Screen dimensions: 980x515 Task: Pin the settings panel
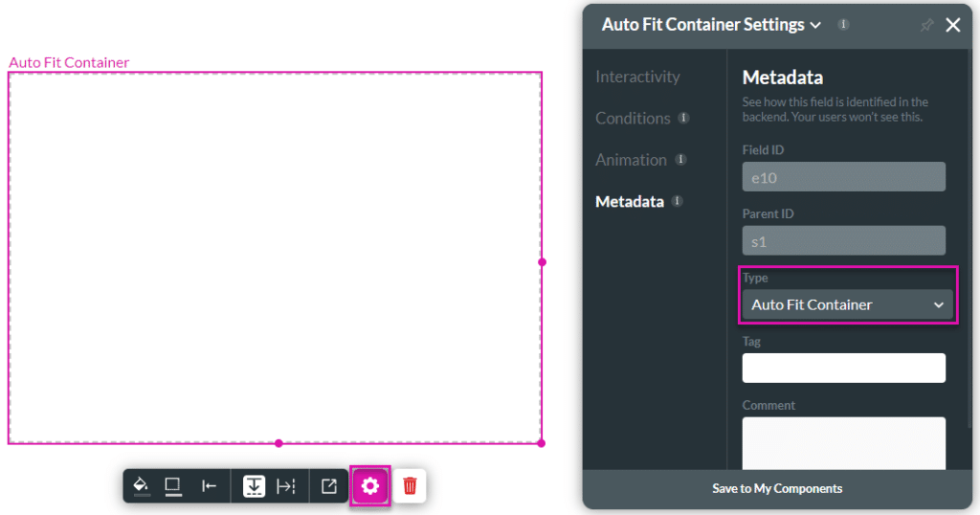click(925, 26)
